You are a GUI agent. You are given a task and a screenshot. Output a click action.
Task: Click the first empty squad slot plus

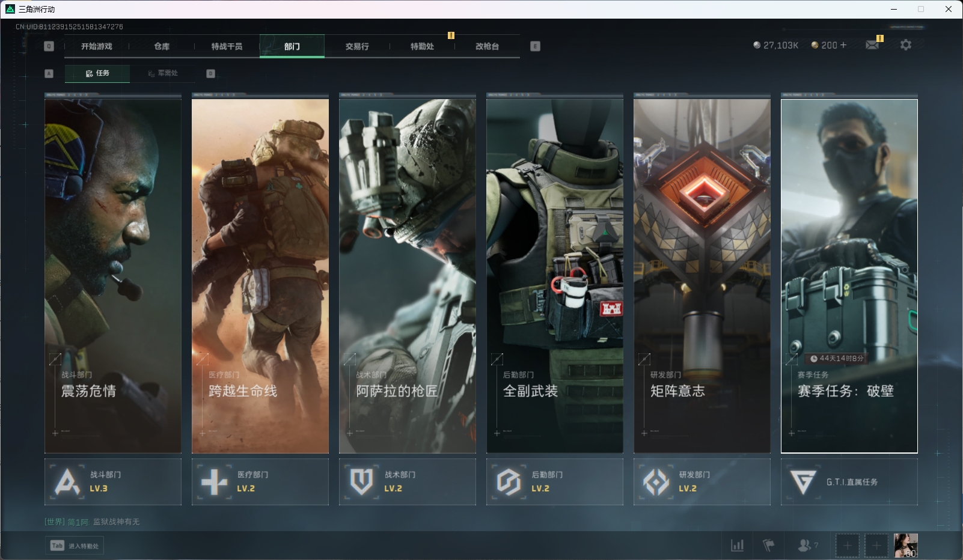coord(848,546)
